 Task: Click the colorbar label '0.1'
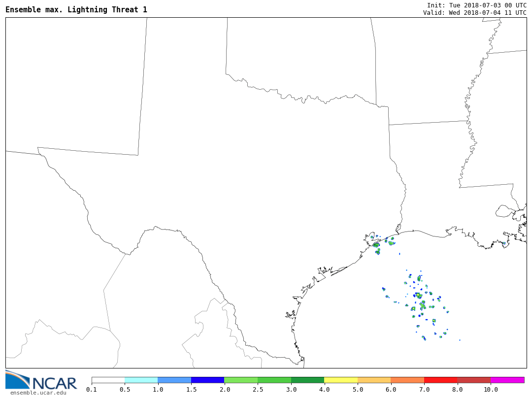coord(92,390)
